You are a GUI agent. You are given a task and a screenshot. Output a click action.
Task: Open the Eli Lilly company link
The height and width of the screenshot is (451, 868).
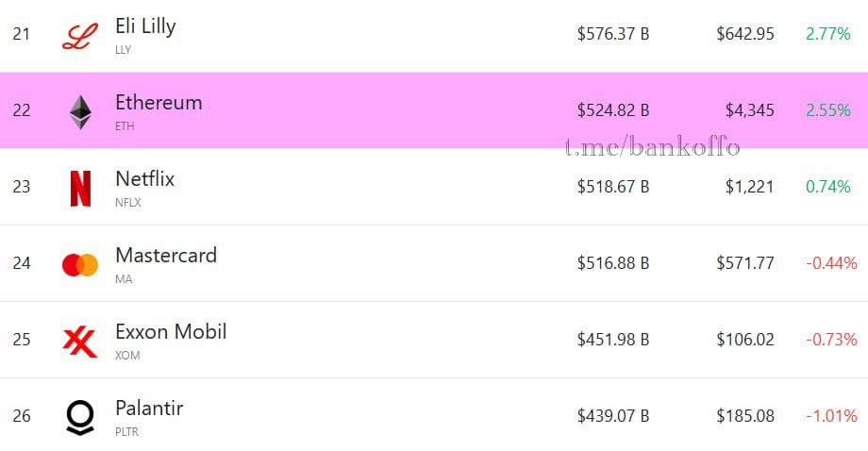point(145,26)
